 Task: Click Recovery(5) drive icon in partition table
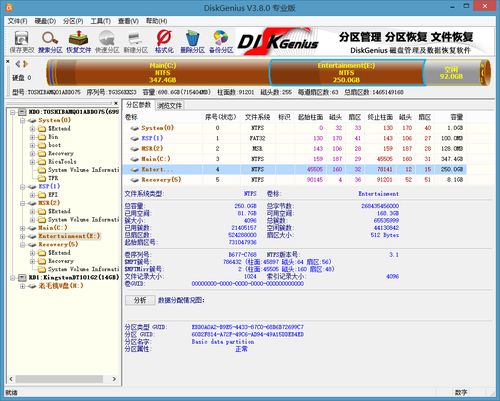click(x=135, y=180)
